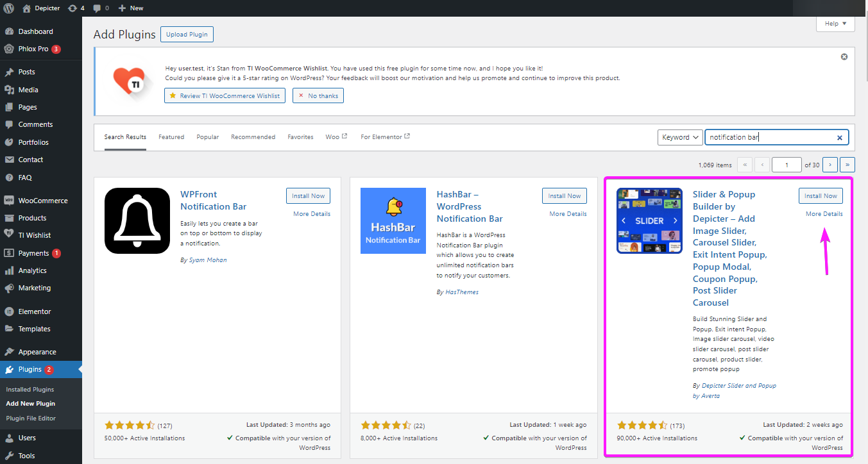868x464 pixels.
Task: Open HasThemes author link
Action: [x=462, y=292]
